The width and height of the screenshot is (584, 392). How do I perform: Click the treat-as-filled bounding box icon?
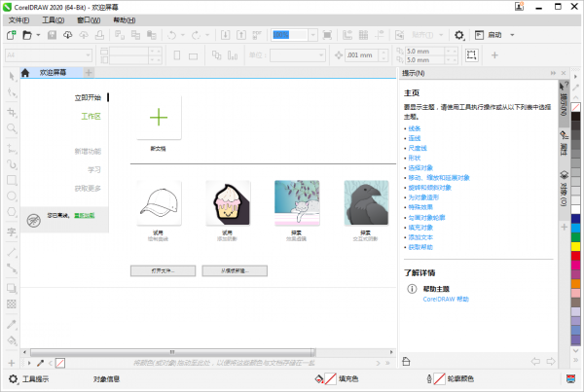click(471, 55)
